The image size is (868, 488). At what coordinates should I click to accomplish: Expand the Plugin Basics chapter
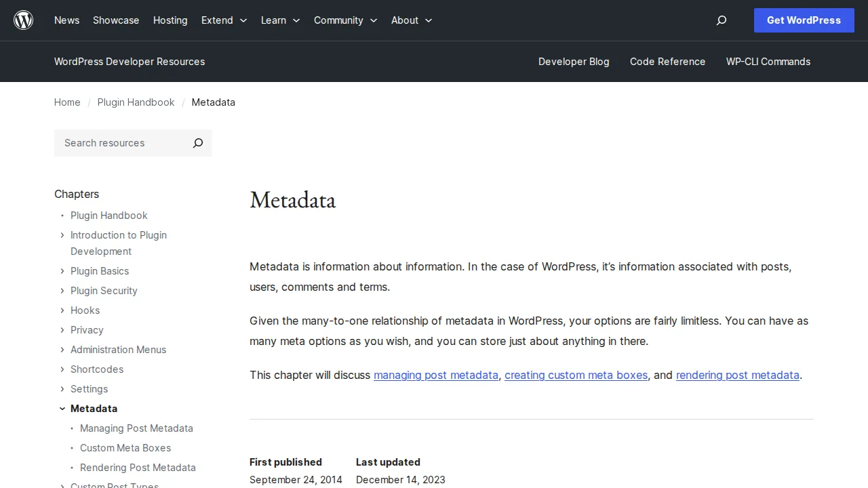(x=62, y=271)
